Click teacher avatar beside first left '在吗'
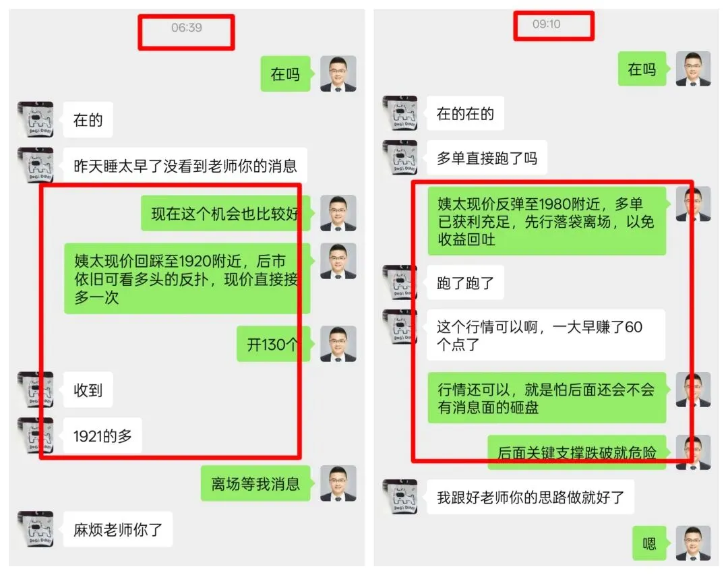Viewport: 728px width, 575px height. pos(338,73)
